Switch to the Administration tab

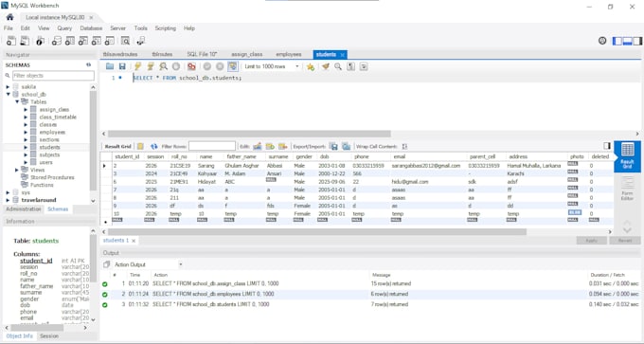click(x=24, y=209)
